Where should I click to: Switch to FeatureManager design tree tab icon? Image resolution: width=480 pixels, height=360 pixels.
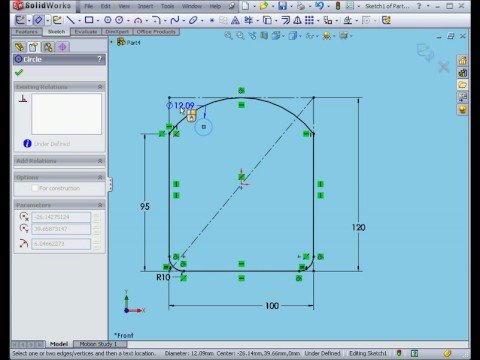20,47
